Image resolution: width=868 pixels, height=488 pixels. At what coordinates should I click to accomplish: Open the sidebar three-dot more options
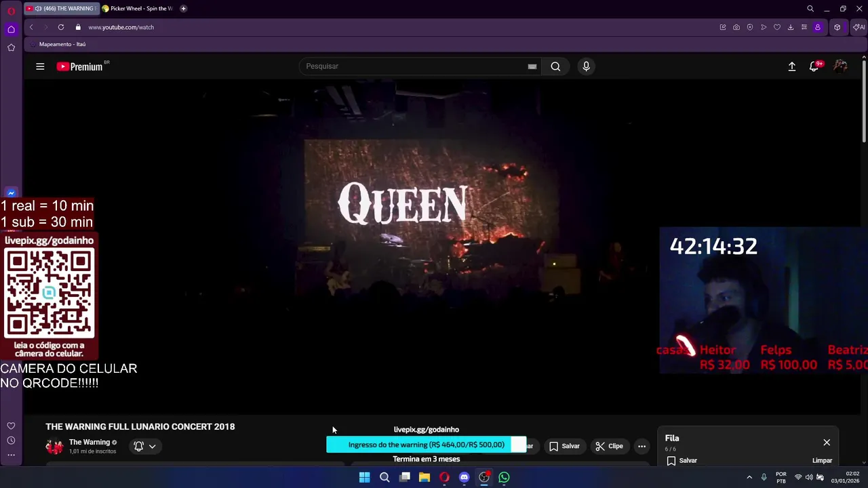click(x=11, y=455)
